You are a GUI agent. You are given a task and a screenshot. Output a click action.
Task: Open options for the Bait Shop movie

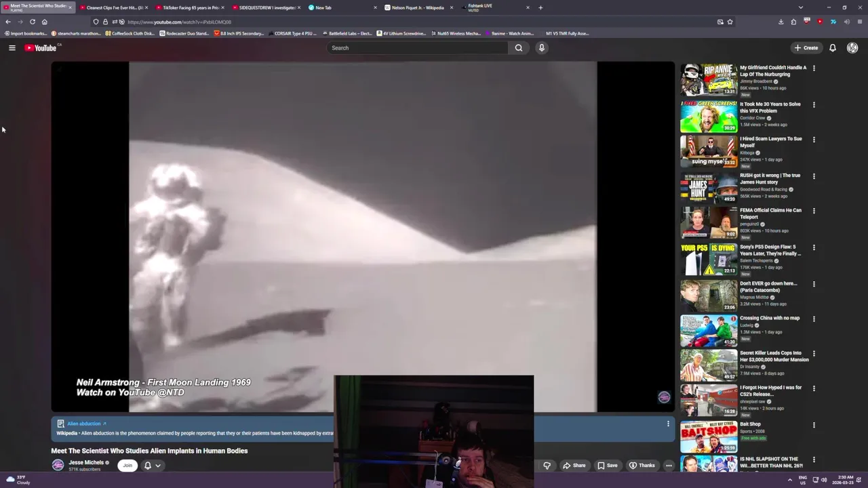(x=814, y=425)
